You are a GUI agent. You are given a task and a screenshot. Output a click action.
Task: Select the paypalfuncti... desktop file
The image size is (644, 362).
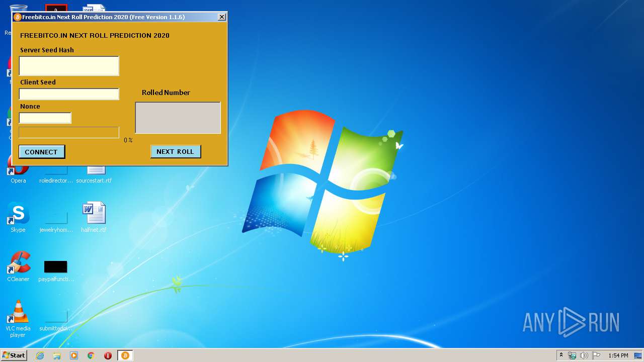(56, 270)
